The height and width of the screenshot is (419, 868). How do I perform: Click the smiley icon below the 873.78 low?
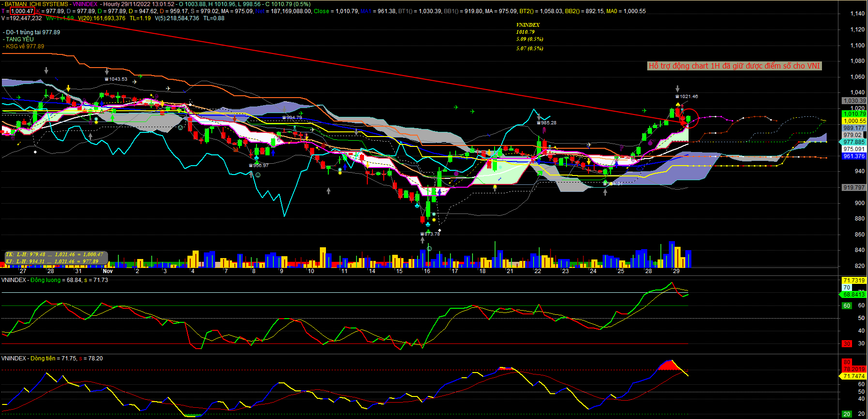429,248
